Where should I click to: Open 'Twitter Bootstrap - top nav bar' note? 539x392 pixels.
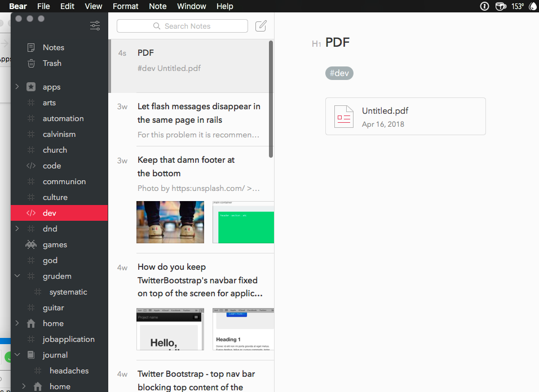[x=191, y=377]
